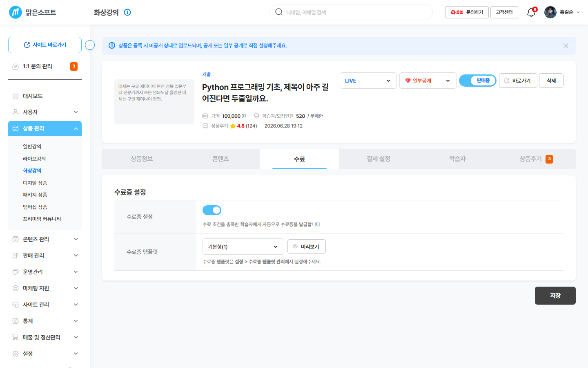Open 디지털 상품 in the sidebar
The width and height of the screenshot is (588, 368).
[35, 183]
